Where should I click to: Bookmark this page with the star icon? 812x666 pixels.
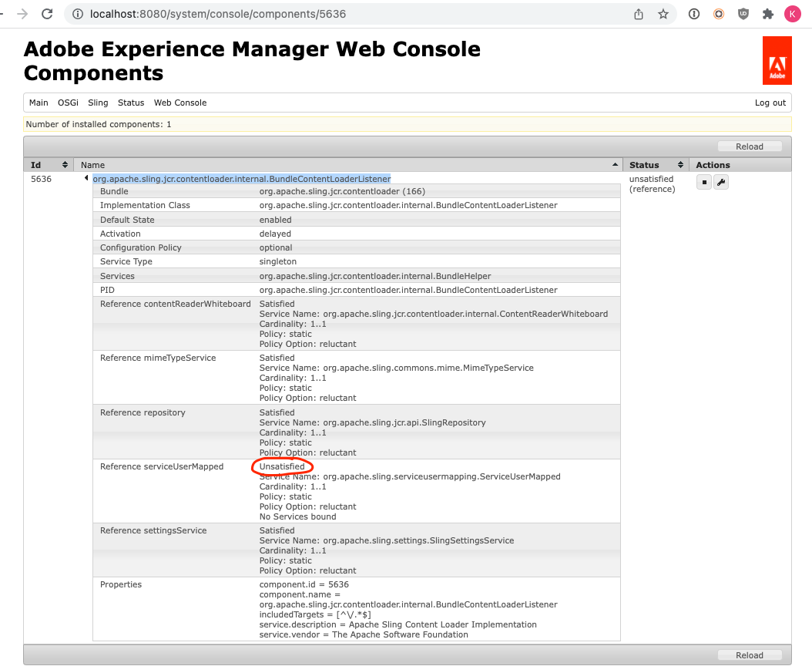(663, 14)
